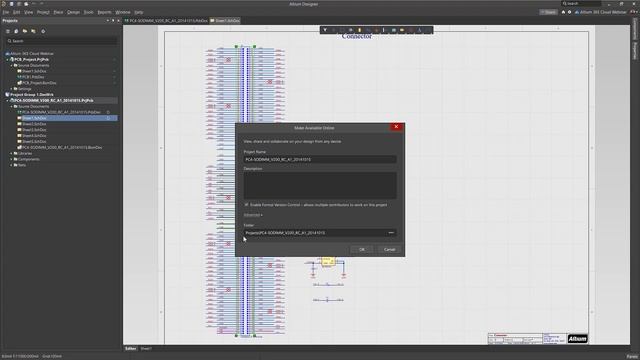Open the user avatar menu at top right
The image size is (640, 360).
click(x=633, y=12)
